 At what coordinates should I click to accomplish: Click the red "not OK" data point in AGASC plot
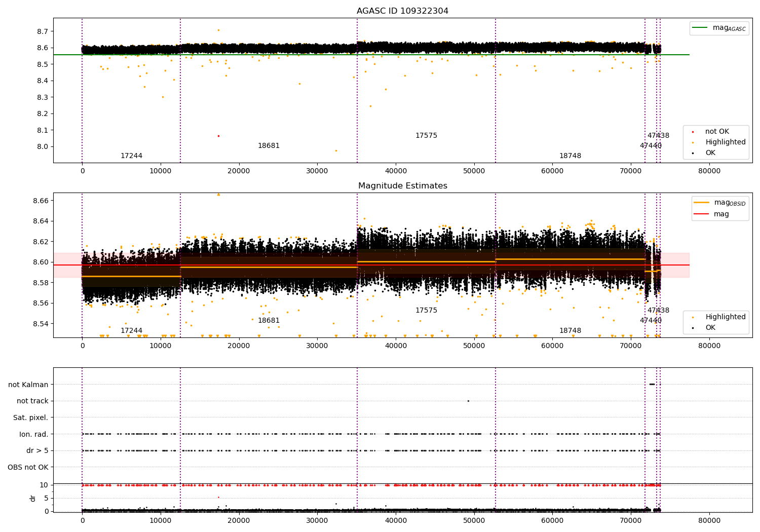coord(218,136)
